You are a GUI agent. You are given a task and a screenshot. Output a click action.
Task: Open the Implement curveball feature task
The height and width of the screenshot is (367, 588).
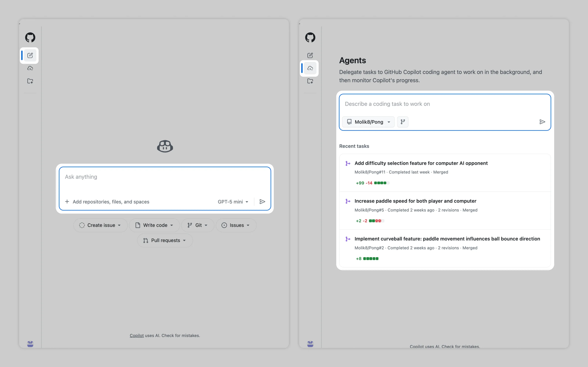tap(447, 239)
